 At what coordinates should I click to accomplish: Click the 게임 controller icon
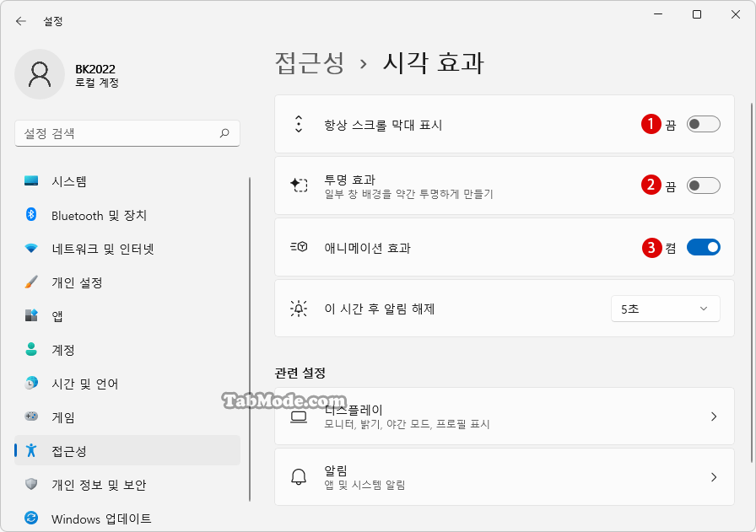(x=31, y=416)
